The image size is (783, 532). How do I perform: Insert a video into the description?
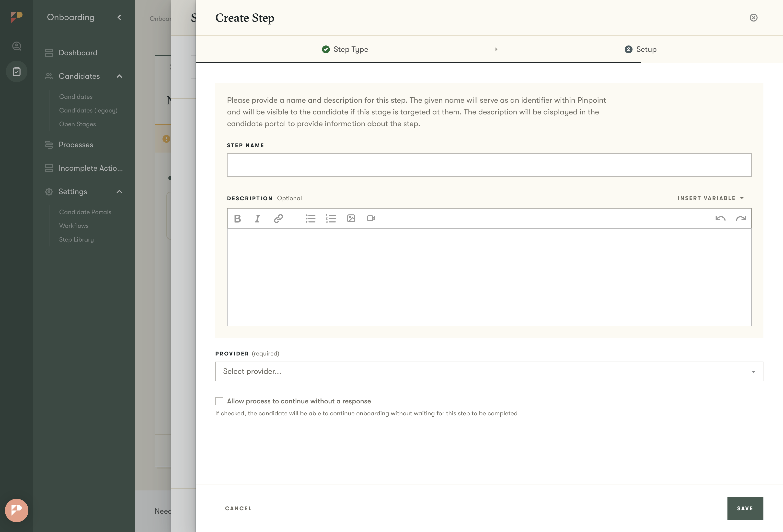pos(371,219)
